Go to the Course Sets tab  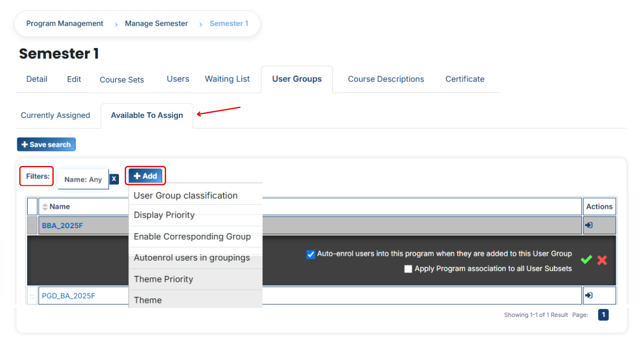(122, 80)
